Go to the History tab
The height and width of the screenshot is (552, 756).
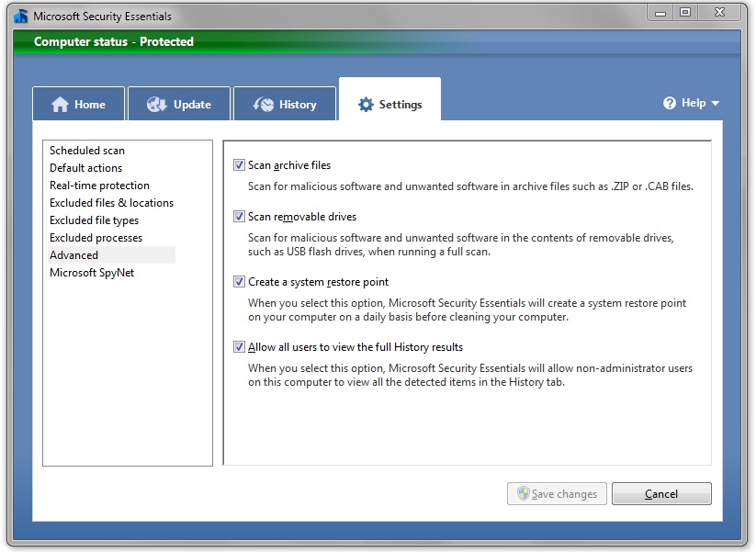pos(285,103)
